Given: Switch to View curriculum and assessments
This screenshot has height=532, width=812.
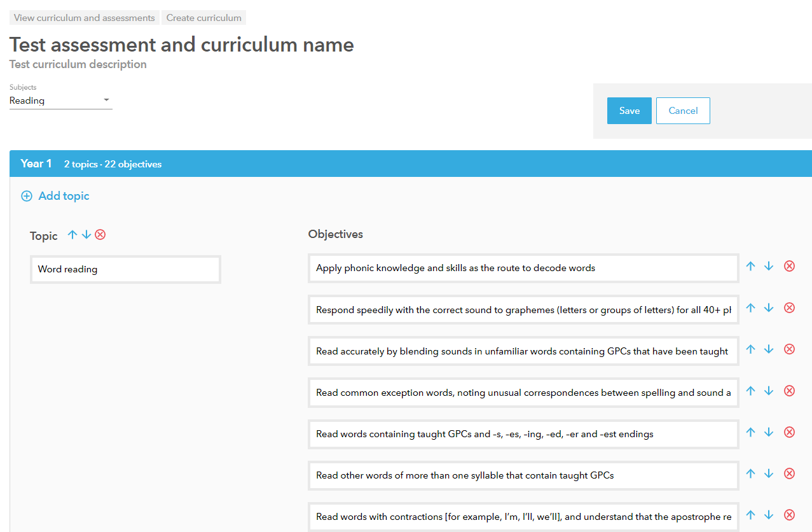Looking at the screenshot, I should click(x=83, y=17).
